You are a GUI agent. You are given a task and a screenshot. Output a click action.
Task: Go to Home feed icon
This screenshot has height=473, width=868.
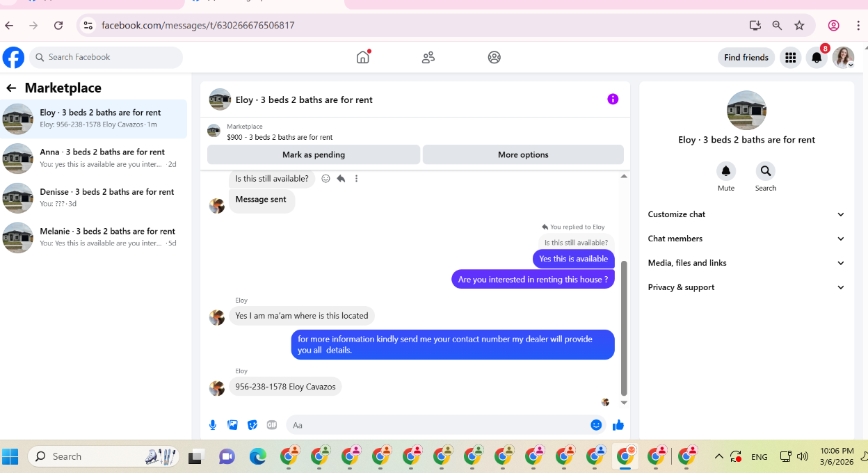point(363,57)
